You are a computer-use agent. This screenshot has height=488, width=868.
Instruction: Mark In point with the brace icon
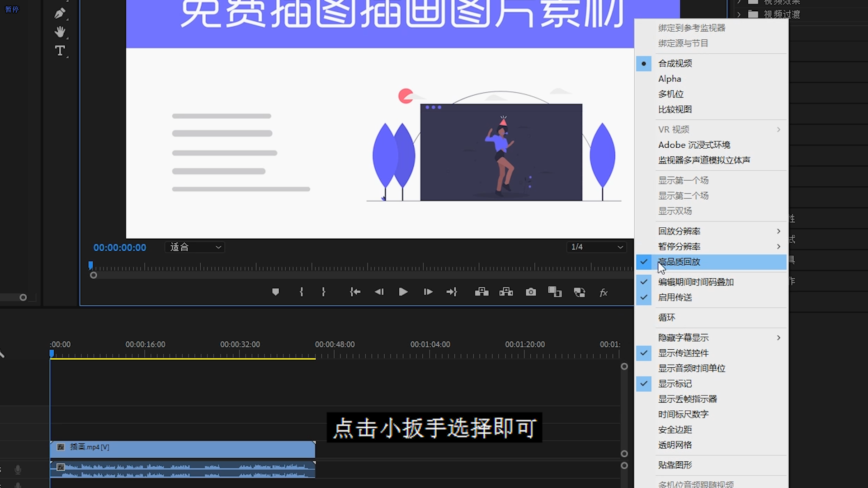coord(302,292)
